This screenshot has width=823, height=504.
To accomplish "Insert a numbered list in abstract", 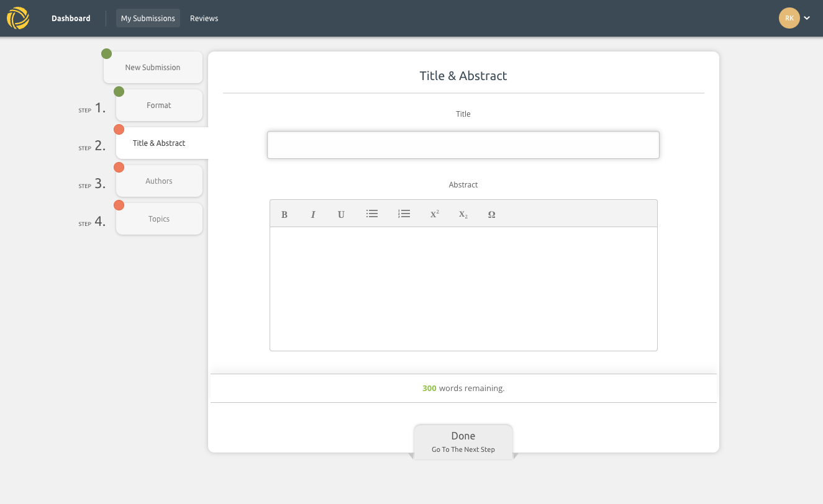I will click(x=404, y=214).
